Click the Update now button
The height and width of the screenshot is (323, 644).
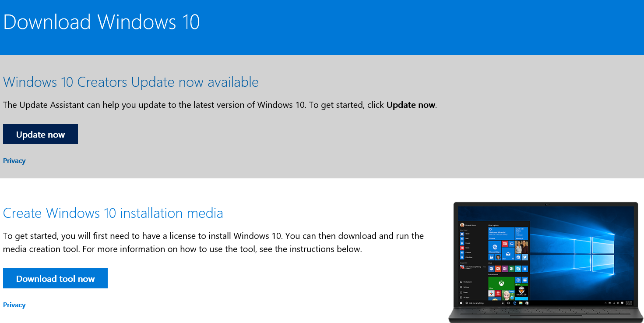(x=40, y=134)
